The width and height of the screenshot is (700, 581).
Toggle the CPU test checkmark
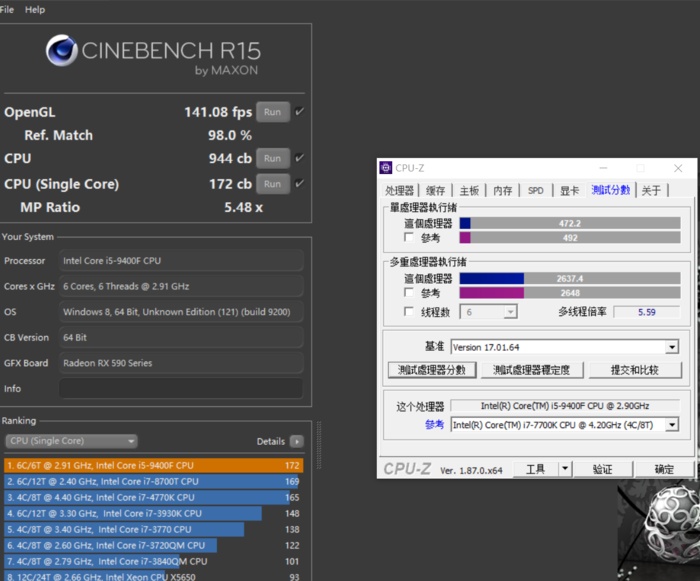tap(300, 158)
